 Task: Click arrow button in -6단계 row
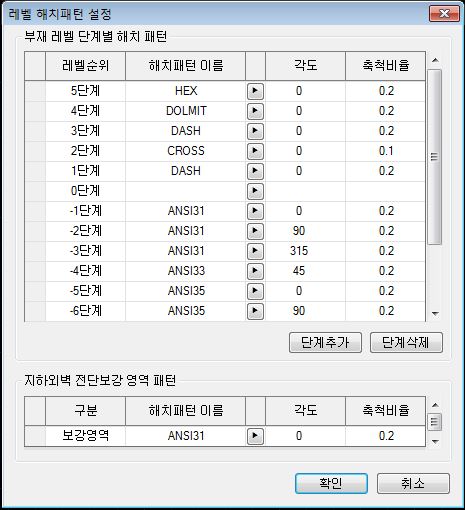tap(255, 311)
